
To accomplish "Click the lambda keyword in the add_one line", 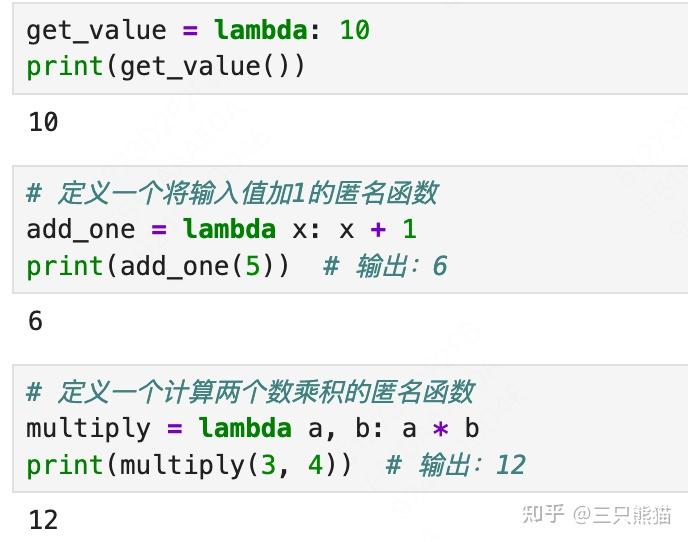I will (229, 229).
